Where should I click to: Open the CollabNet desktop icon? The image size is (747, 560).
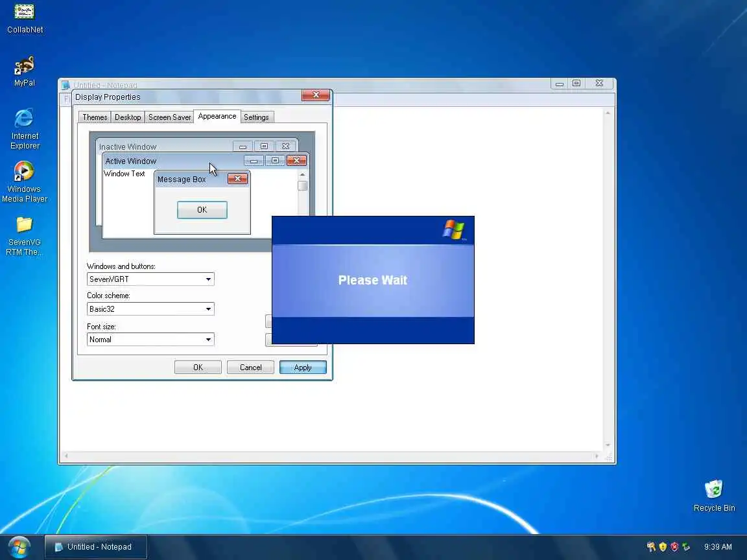click(x=24, y=18)
